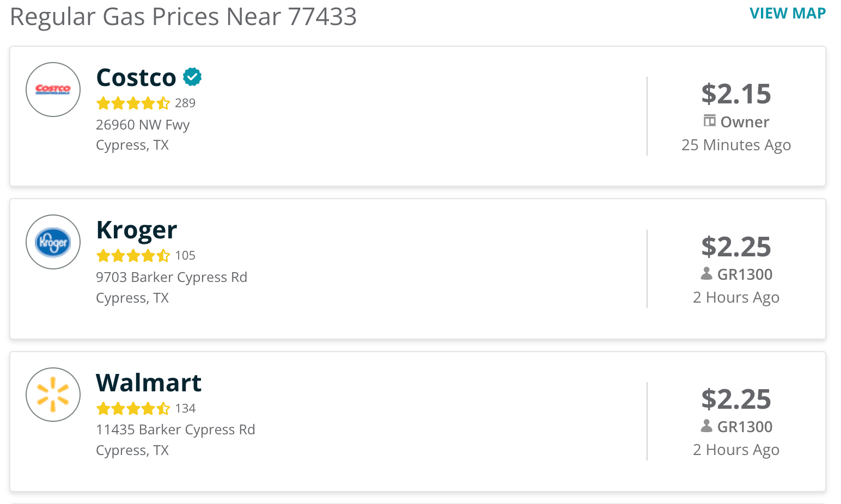This screenshot has height=504, width=841.
Task: Click the Walmart spark logo icon
Action: tap(53, 395)
